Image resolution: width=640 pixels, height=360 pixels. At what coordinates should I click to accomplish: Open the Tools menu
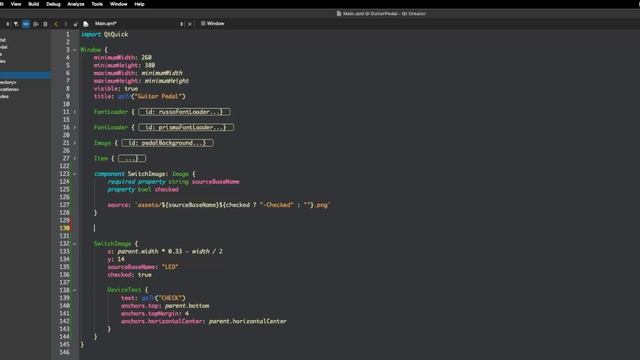point(97,4)
